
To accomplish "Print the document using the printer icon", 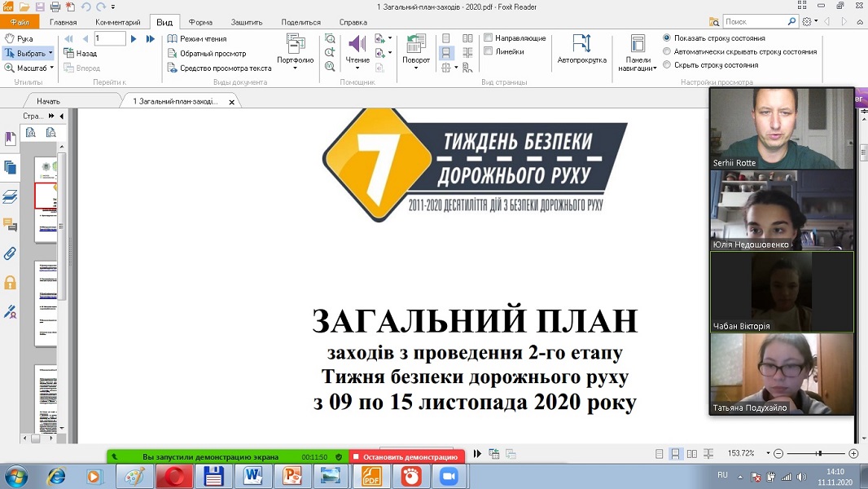I will (55, 7).
